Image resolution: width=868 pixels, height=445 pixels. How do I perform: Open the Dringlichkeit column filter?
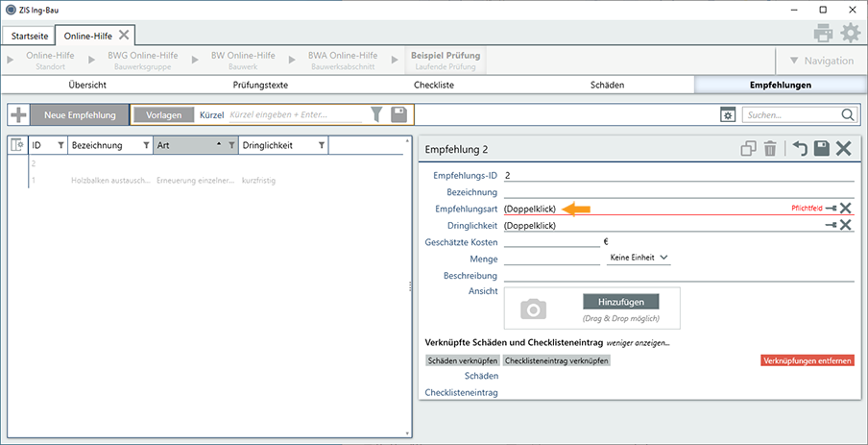(x=322, y=145)
